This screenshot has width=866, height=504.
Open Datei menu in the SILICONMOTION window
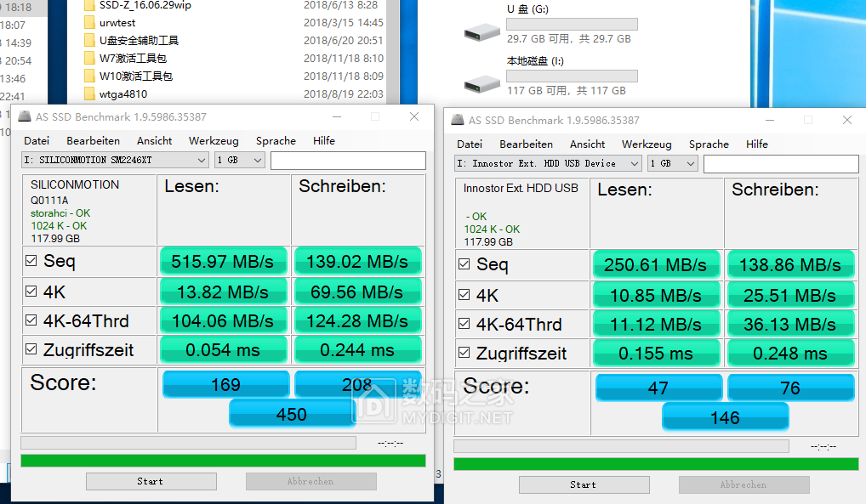click(37, 141)
